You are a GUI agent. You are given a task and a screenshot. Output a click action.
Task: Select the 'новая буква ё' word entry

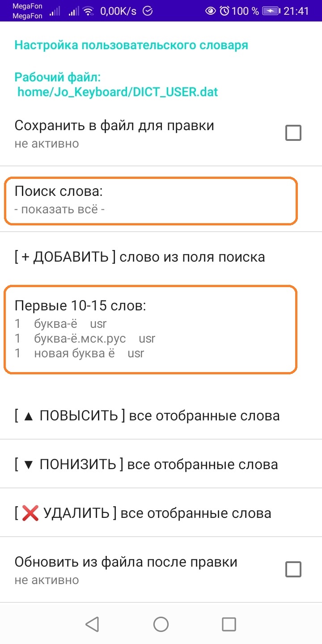pos(80,353)
